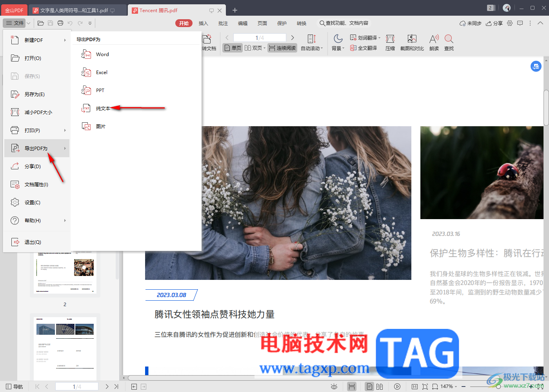This screenshot has width=549, height=392.
Task: Choose 退出(Q) to exit
Action: 37,242
